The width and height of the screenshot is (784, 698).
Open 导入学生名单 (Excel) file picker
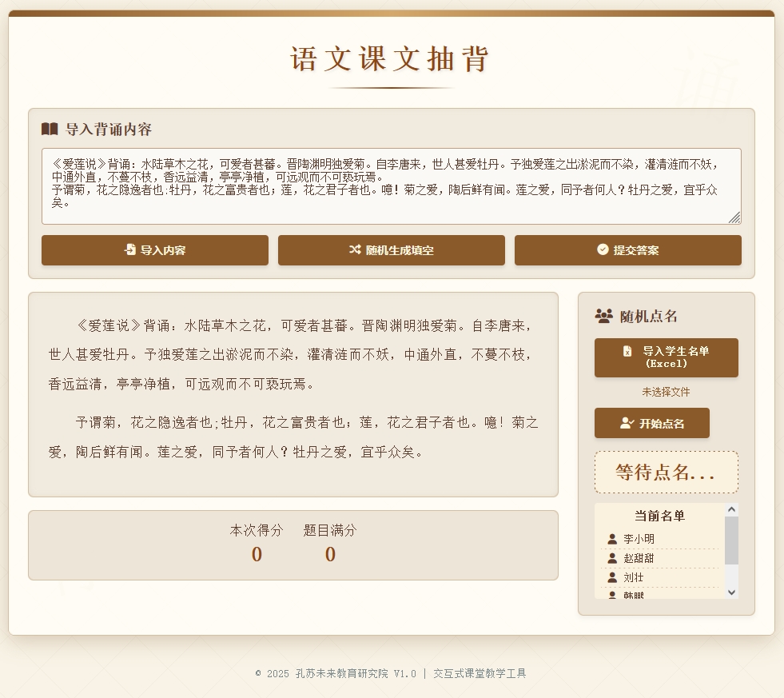pos(666,357)
